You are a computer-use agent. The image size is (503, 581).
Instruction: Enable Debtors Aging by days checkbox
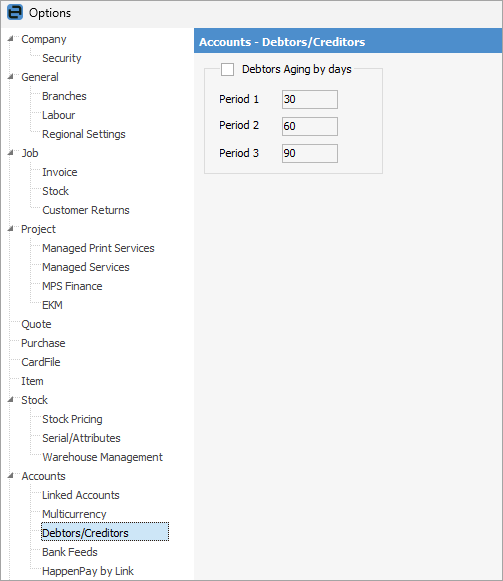click(x=227, y=69)
